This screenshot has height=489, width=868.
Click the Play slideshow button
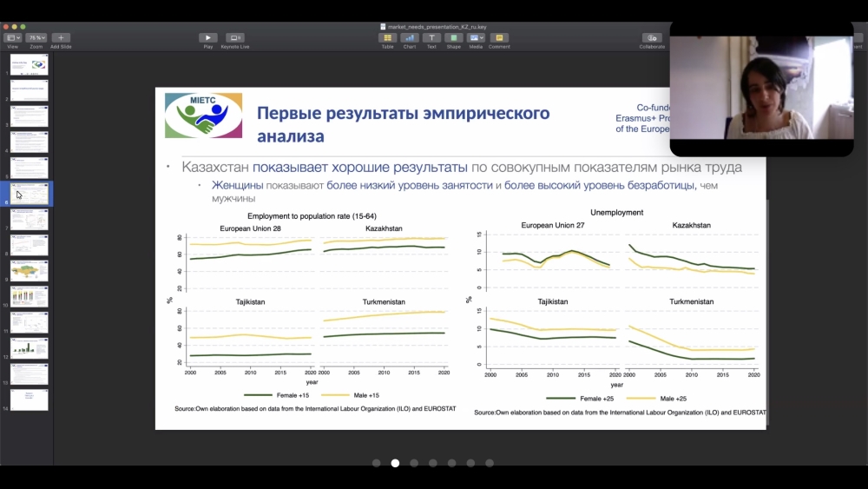207,37
